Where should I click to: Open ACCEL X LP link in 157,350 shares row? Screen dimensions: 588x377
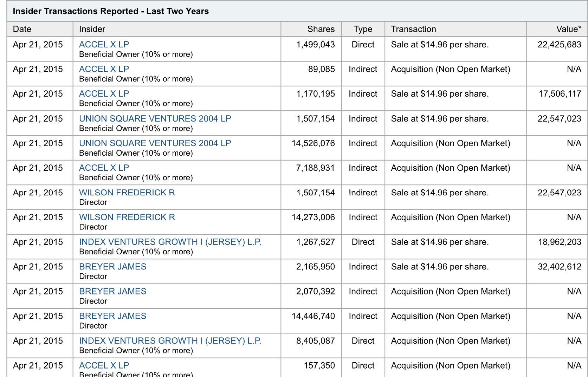pyautogui.click(x=104, y=365)
